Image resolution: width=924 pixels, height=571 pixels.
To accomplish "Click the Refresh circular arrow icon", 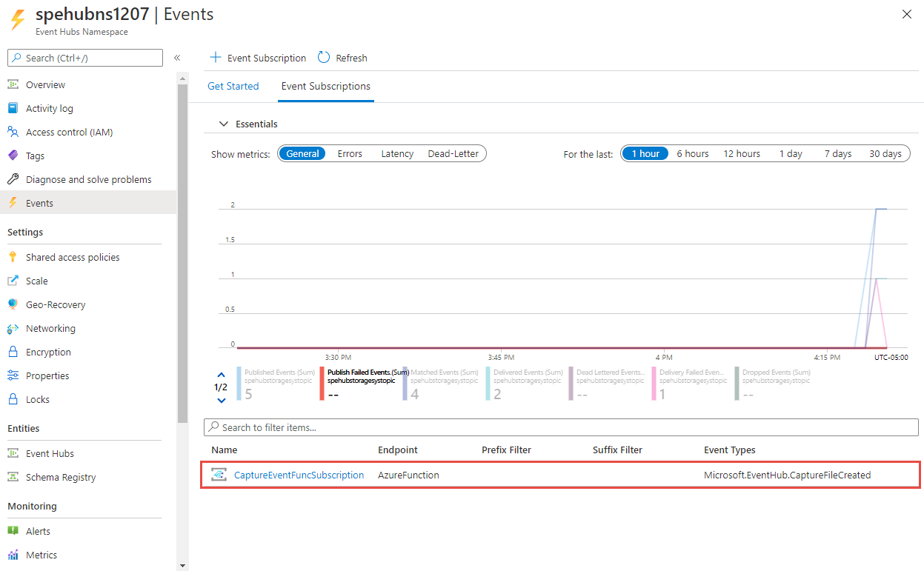I will click(324, 58).
